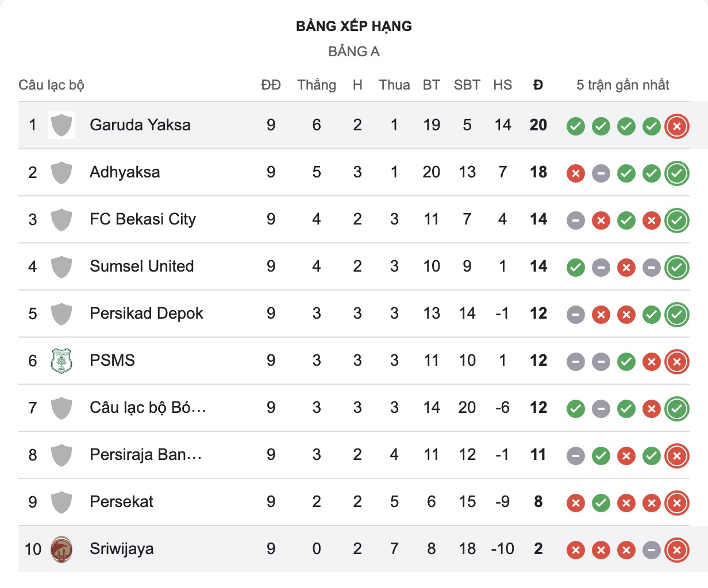Screen dimensions: 708x588
Task: Click the Sriwijaya club crest icon
Action: (61, 549)
